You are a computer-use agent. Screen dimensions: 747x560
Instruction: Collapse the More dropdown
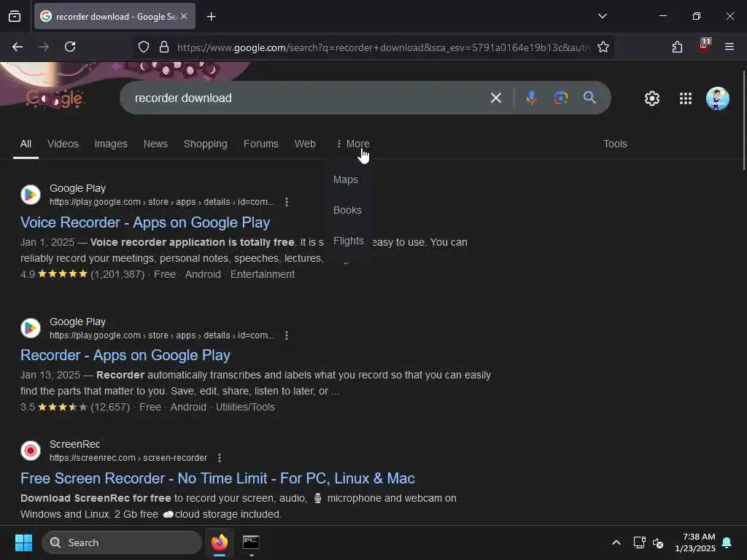pos(353,144)
